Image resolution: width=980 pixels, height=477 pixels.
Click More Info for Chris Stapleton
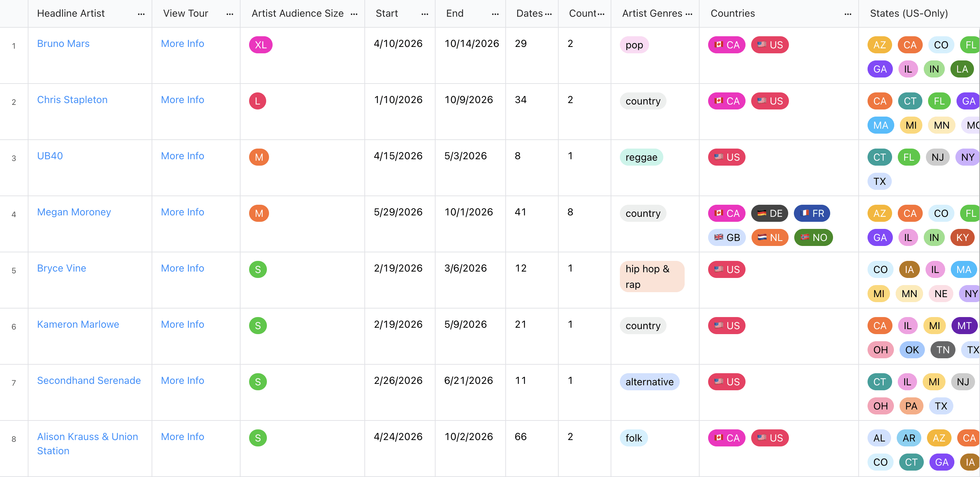(x=182, y=100)
